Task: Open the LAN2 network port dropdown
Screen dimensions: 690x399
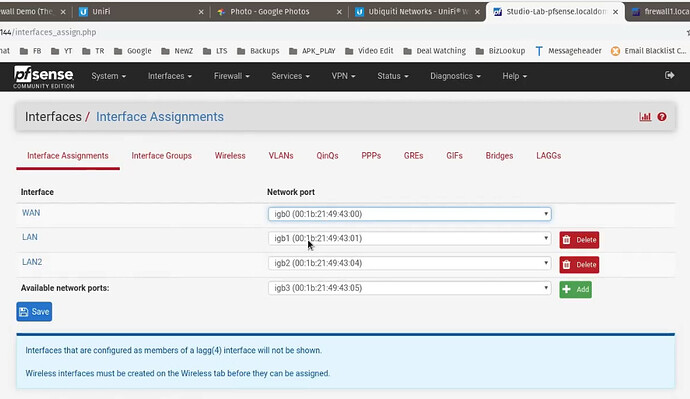Action: click(x=409, y=263)
